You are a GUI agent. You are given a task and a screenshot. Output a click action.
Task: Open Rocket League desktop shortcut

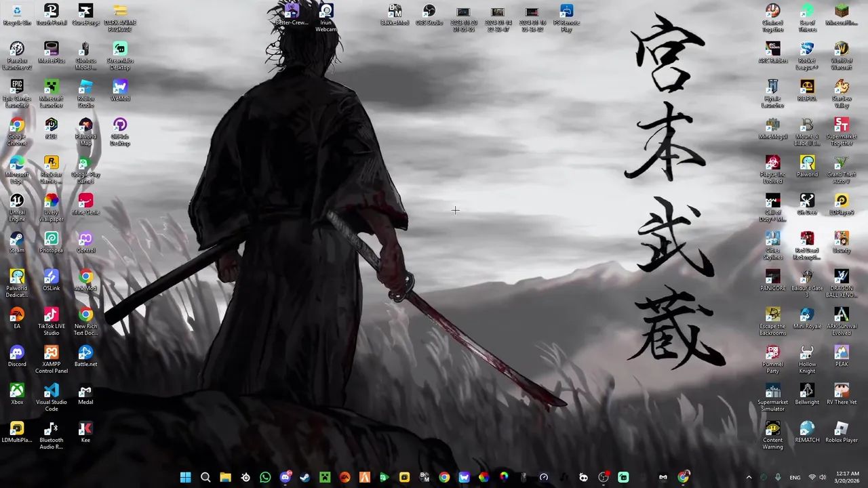[807, 56]
